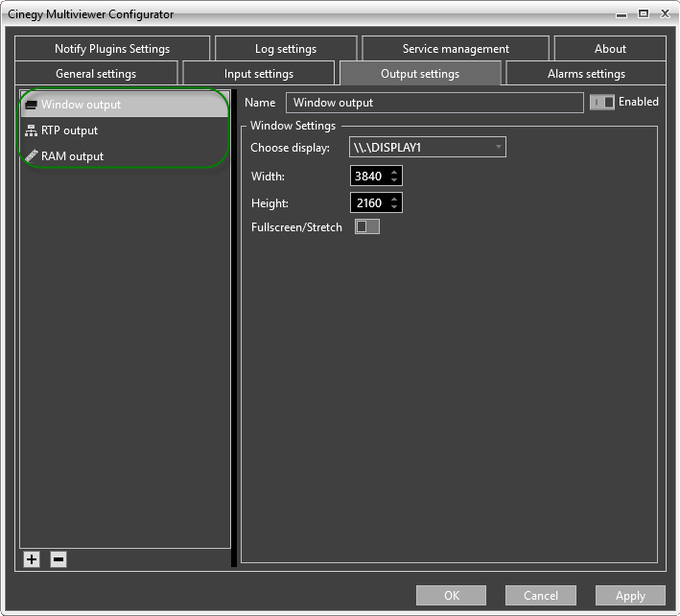Increase Width value with up arrow
Screen dimensions: 680x616
click(394, 172)
